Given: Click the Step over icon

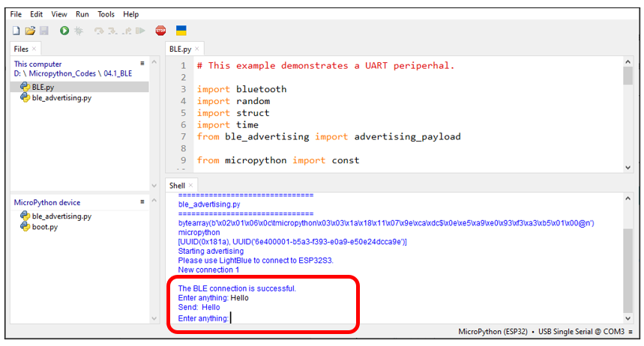Looking at the screenshot, I should 98,31.
